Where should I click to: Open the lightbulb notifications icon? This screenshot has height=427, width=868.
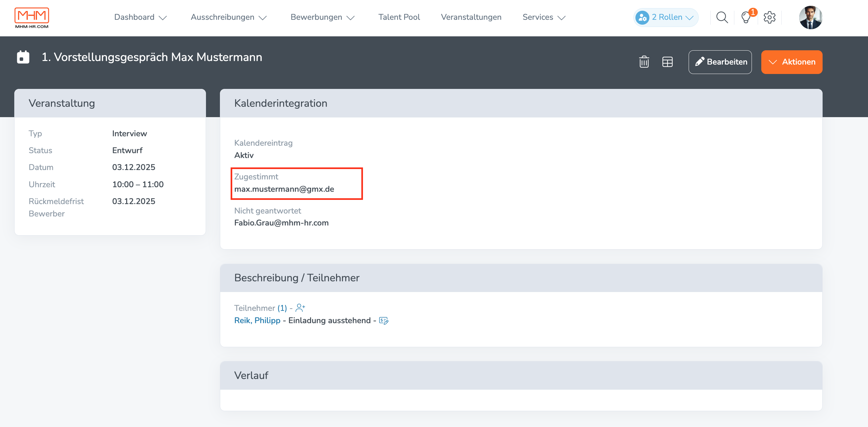click(x=746, y=17)
